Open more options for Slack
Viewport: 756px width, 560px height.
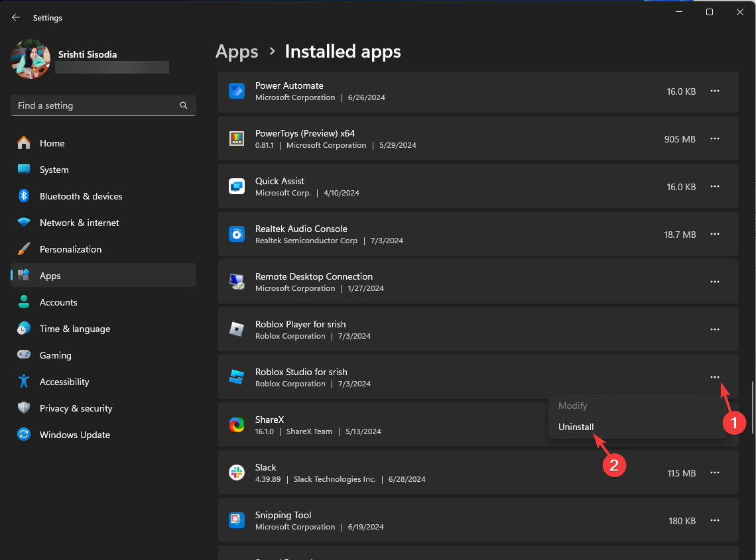click(714, 473)
